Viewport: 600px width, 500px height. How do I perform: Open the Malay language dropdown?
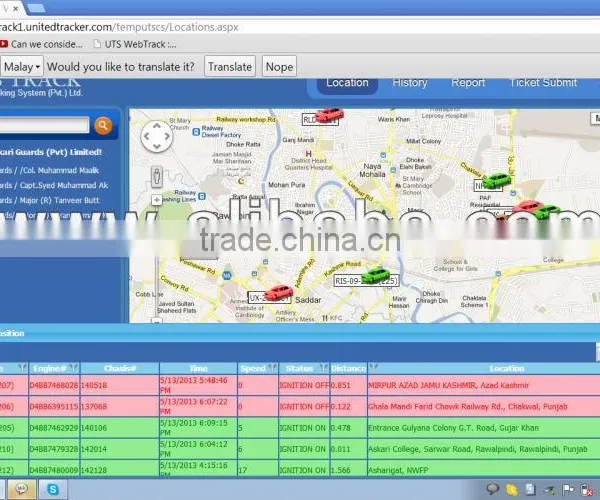pyautogui.click(x=21, y=67)
